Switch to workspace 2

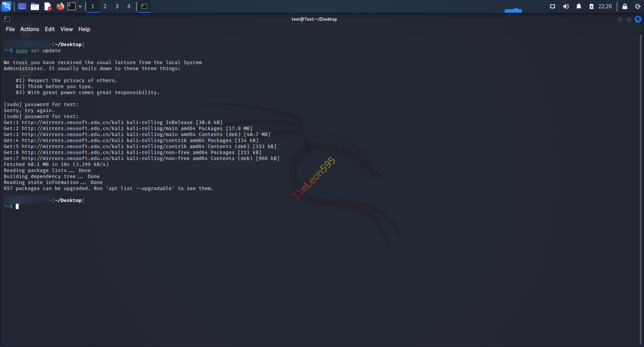pyautogui.click(x=105, y=6)
